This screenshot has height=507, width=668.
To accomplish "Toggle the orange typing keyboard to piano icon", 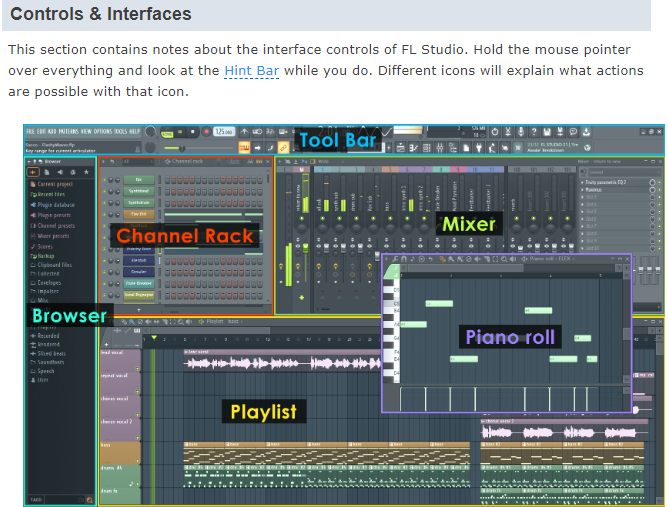I will pos(244,148).
